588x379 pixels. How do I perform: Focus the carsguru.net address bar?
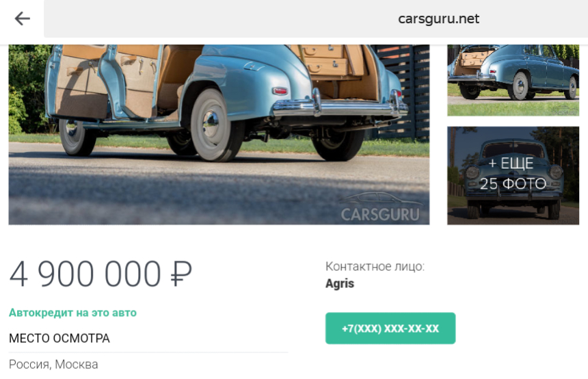[316, 18]
